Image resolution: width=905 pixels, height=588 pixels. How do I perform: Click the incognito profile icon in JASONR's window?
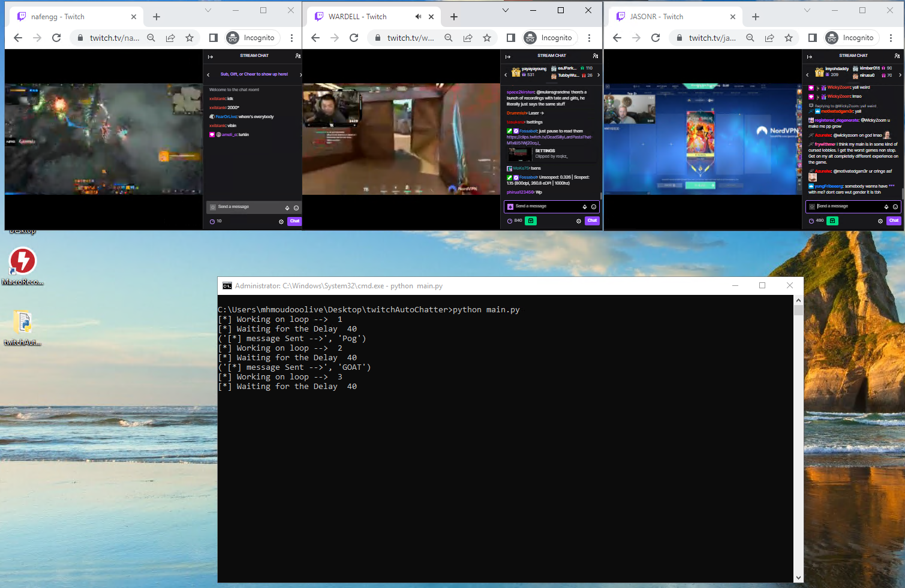[832, 37]
